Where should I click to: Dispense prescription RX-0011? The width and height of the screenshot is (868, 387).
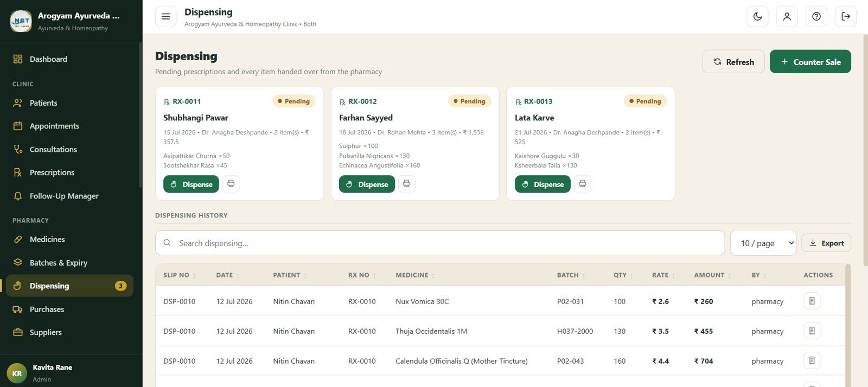191,184
